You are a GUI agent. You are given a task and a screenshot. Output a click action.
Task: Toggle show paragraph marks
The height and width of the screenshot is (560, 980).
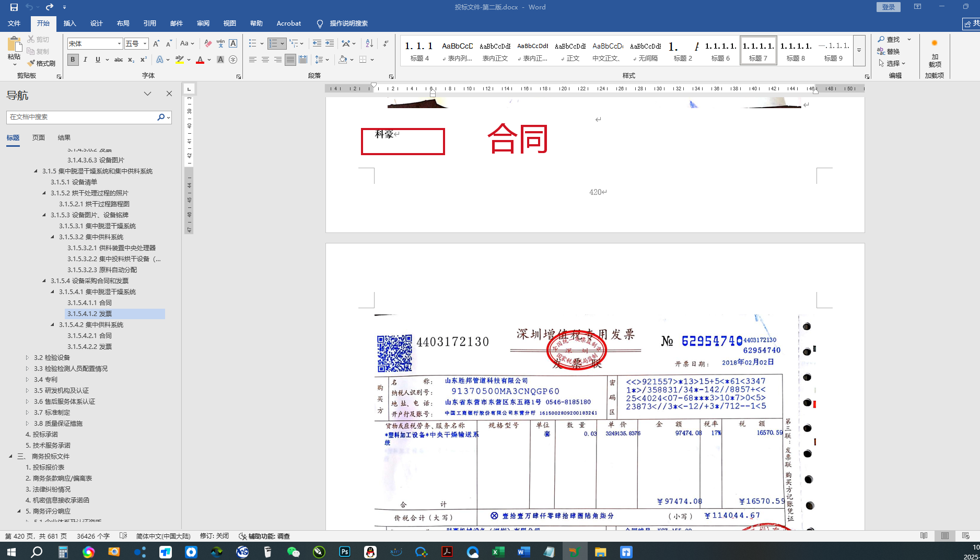coord(386,43)
